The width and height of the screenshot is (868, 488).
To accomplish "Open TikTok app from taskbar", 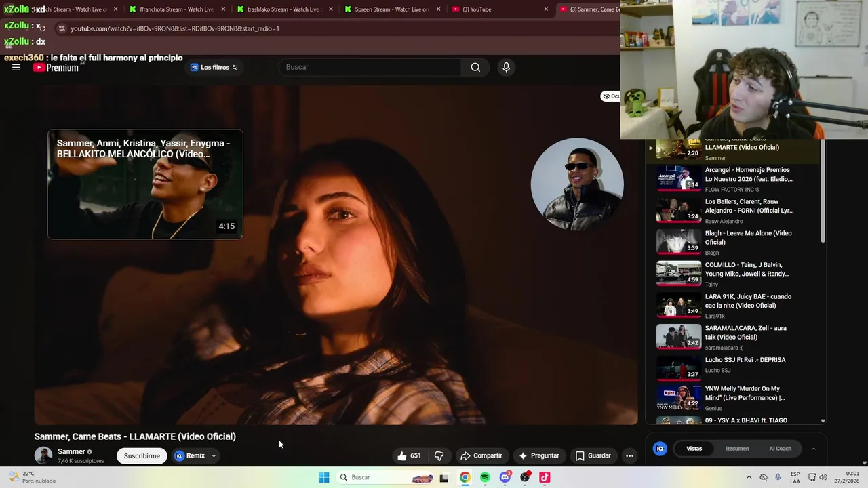I will [x=545, y=477].
